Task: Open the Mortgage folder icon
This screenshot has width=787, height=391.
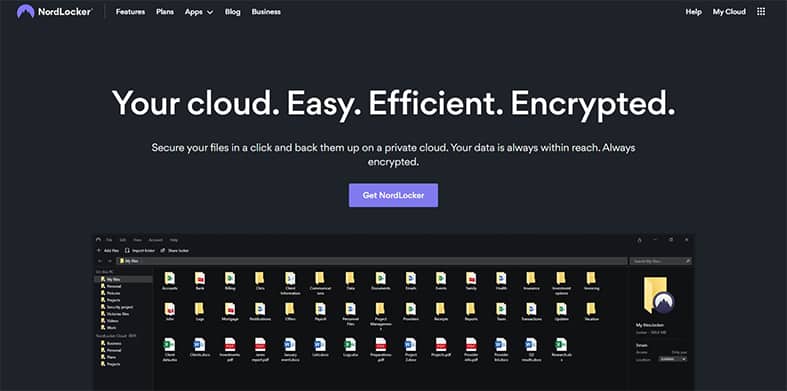Action: tap(230, 309)
